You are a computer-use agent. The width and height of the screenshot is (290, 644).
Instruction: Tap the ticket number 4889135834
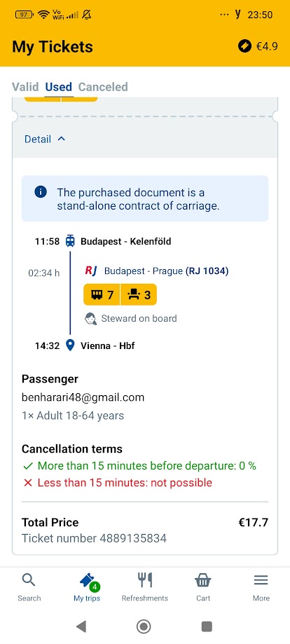(94, 538)
